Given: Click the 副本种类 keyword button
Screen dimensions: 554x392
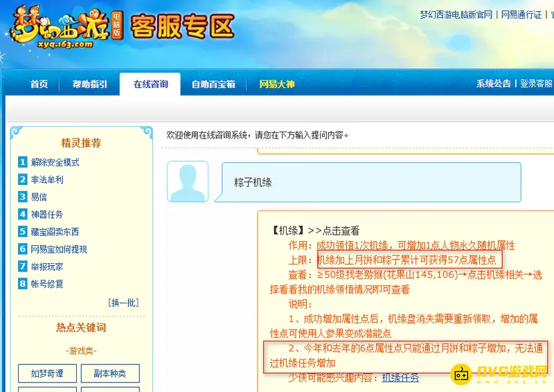Looking at the screenshot, I should click(110, 373).
